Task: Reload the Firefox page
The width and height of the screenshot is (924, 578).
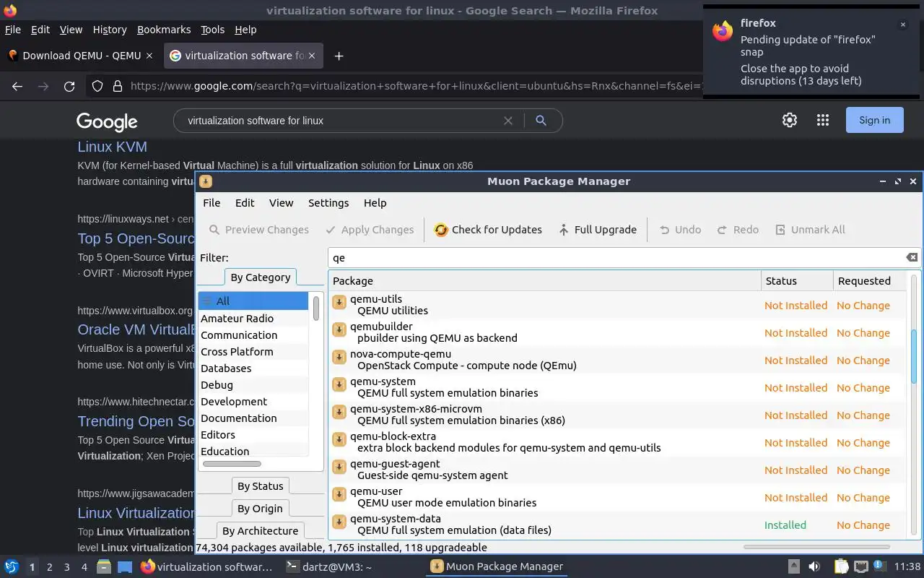Action: click(69, 87)
